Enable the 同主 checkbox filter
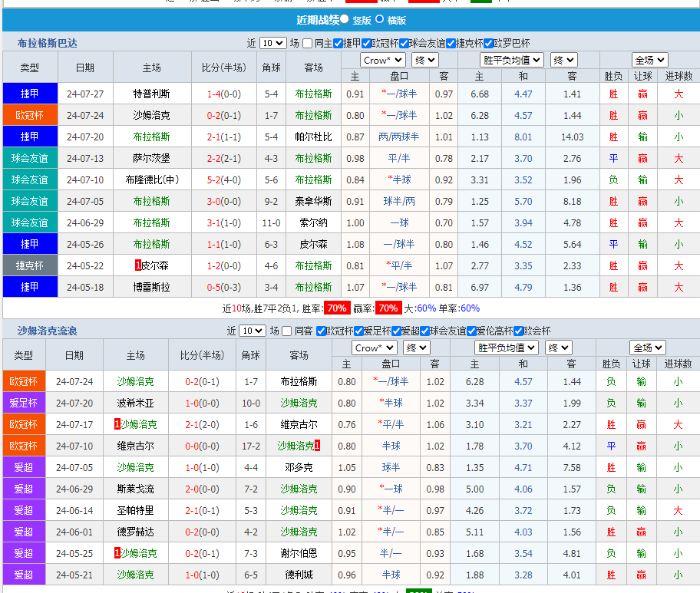700x593 pixels. tap(307, 44)
